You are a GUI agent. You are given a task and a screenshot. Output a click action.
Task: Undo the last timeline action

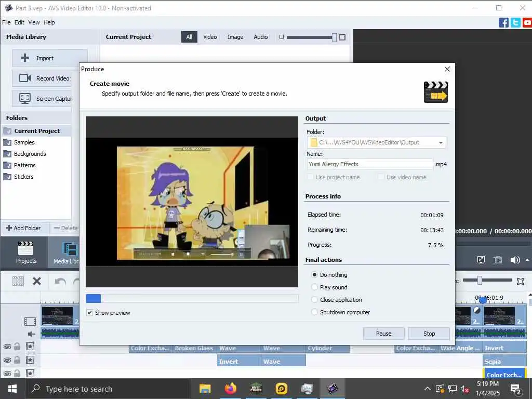pyautogui.click(x=60, y=281)
